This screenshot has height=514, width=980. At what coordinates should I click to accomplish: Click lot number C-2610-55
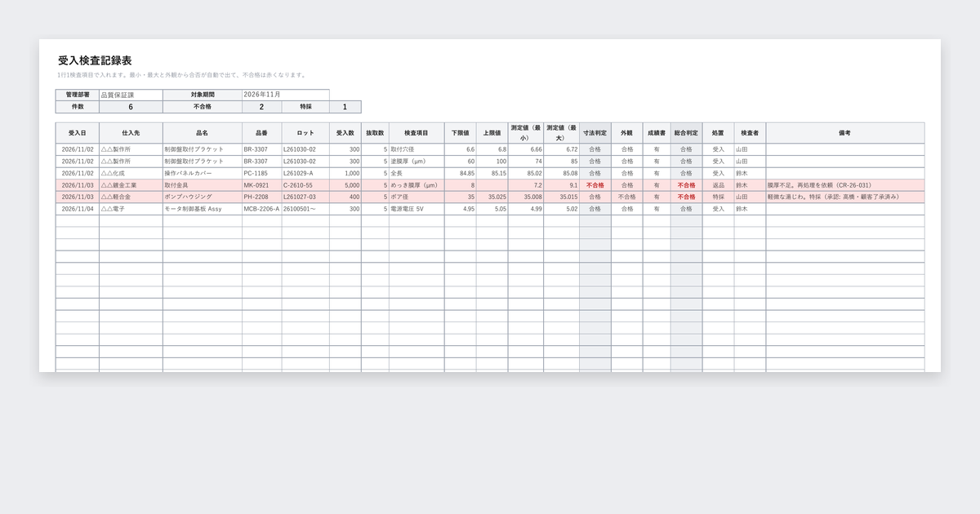pos(305,185)
